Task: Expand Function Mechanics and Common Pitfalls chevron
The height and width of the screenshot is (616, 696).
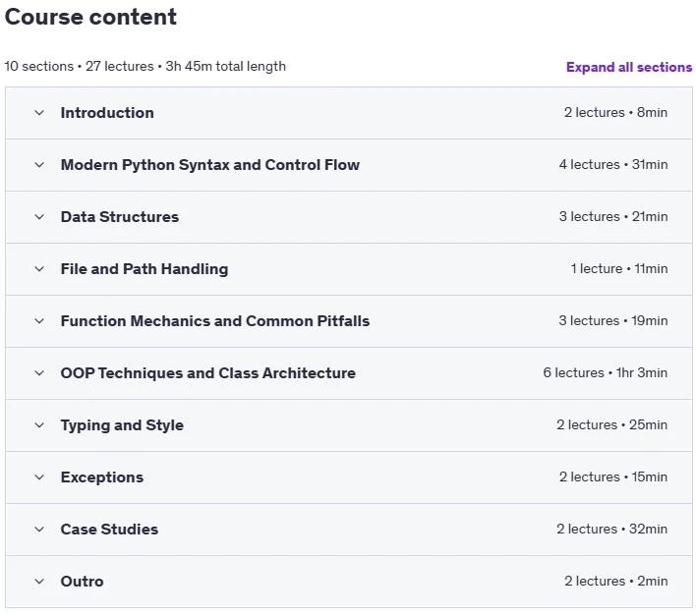Action: tap(39, 321)
